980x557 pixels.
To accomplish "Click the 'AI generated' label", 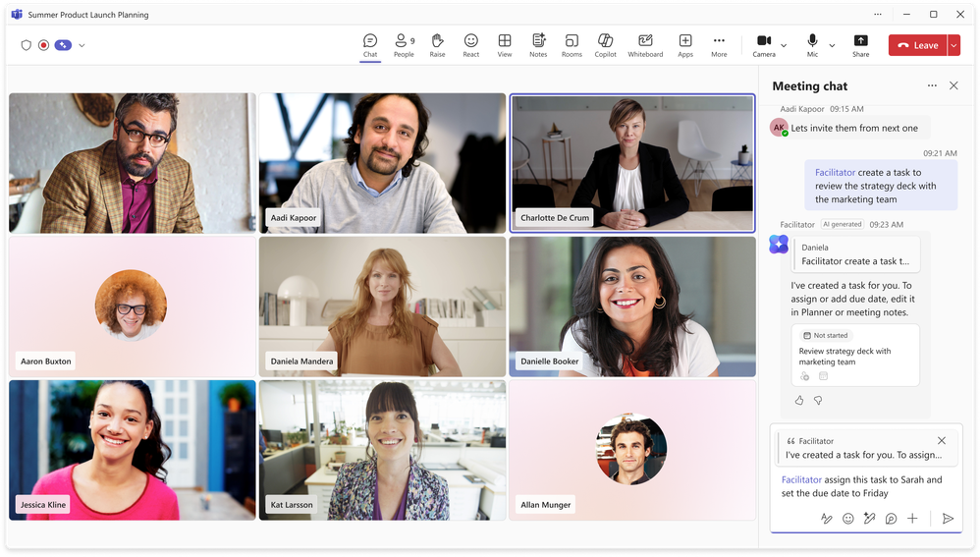I will pyautogui.click(x=842, y=224).
